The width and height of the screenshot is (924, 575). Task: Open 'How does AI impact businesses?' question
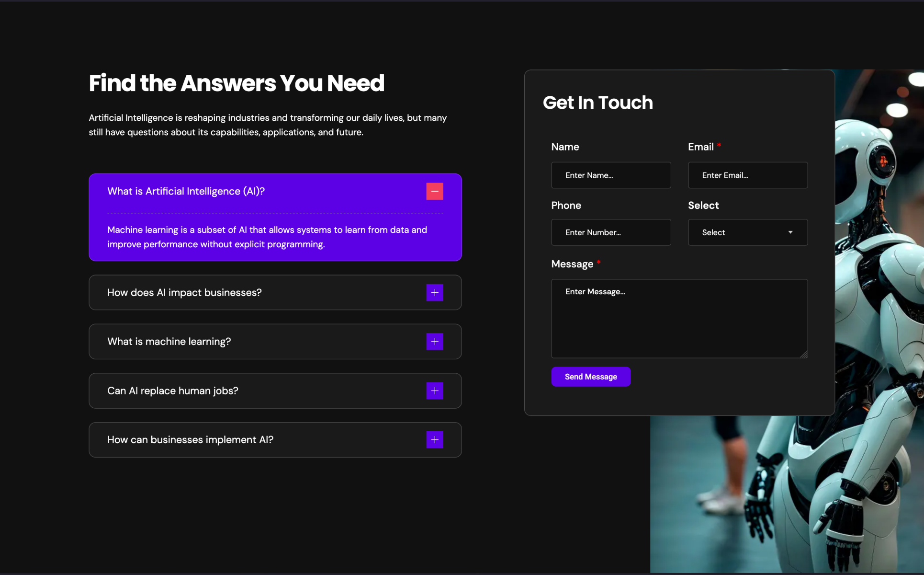point(275,292)
